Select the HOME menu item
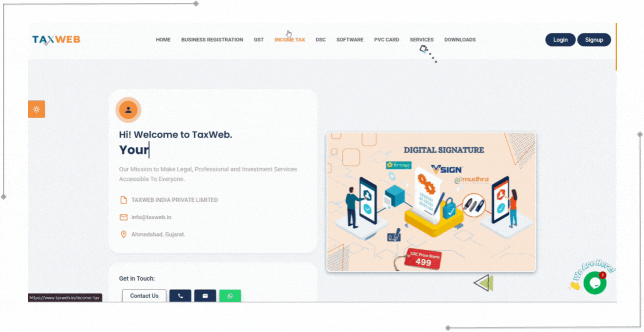The height and width of the screenshot is (332, 644). 163,40
